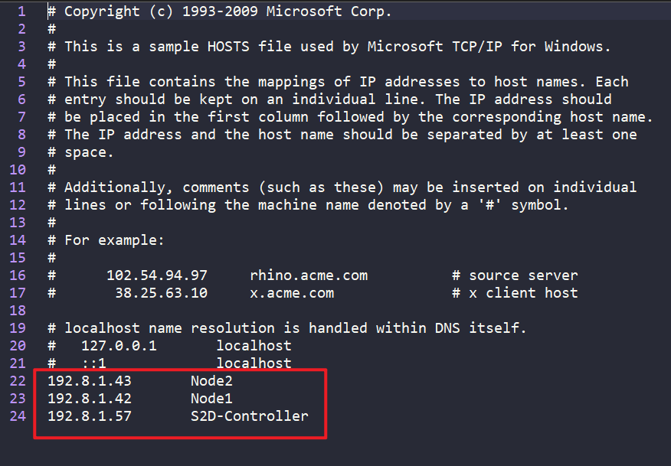
Task: Click rhino.acme.com in the example
Action: tap(309, 275)
